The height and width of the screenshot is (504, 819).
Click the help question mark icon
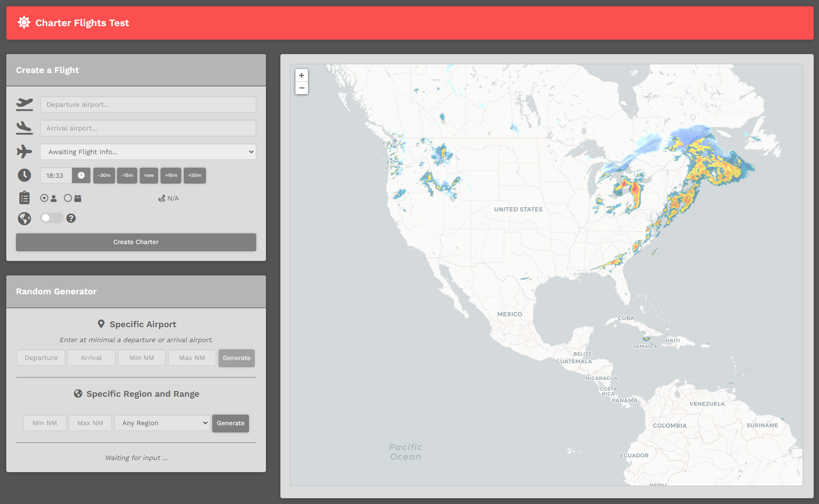[x=71, y=218]
